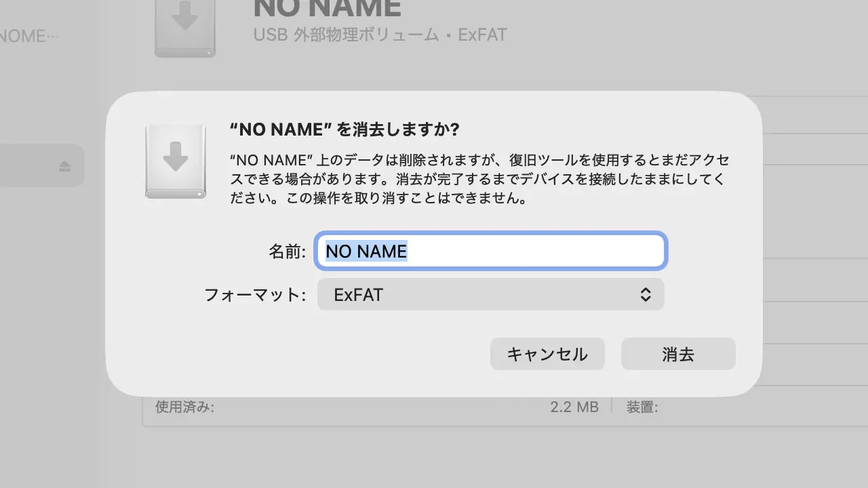The image size is (868, 488).
Task: Click the 装置: label in the info table
Action: click(x=642, y=407)
